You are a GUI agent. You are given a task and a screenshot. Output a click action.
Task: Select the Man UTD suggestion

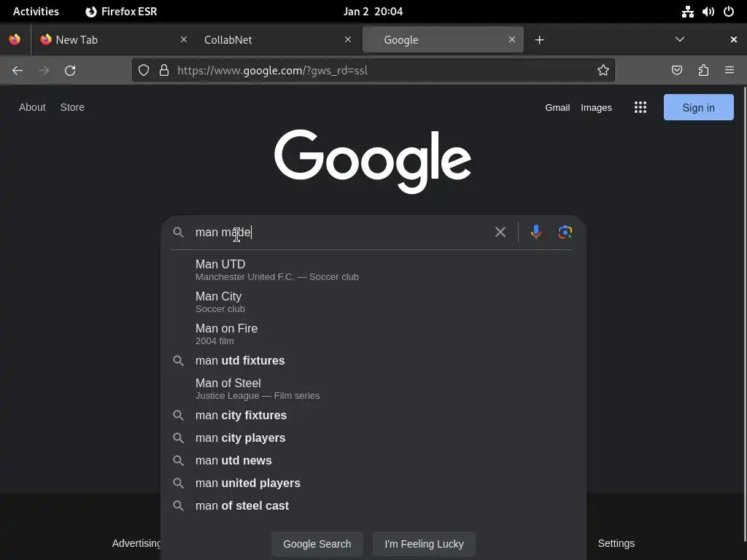pyautogui.click(x=372, y=270)
